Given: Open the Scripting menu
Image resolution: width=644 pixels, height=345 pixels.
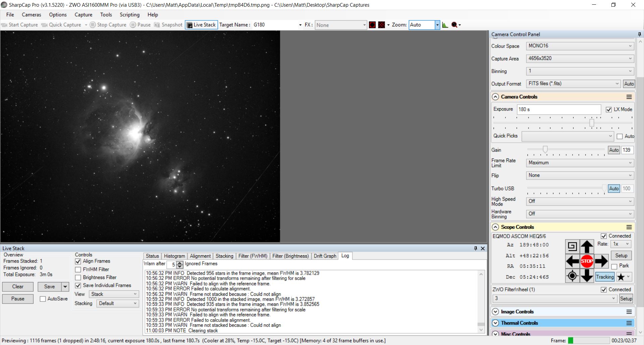Looking at the screenshot, I should pos(129,15).
